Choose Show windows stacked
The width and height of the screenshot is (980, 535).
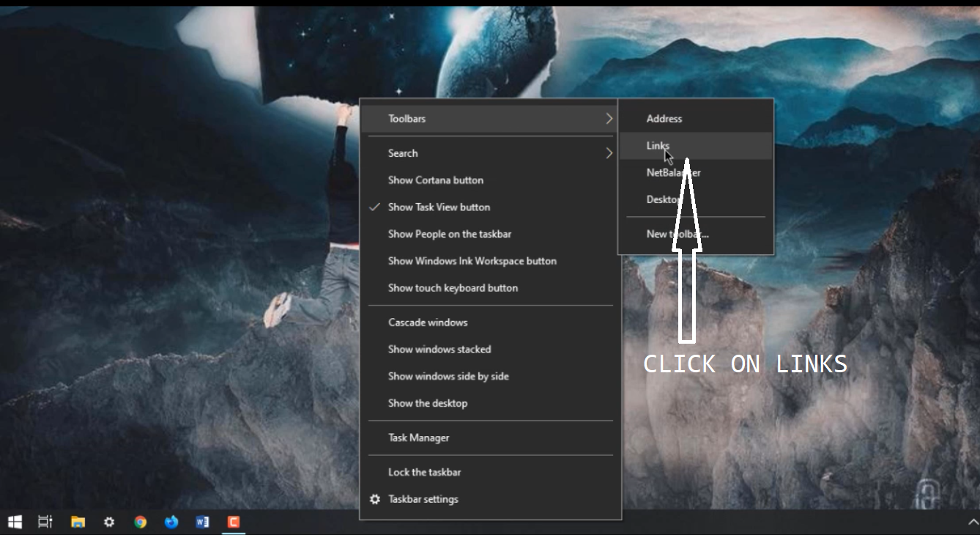pos(490,350)
